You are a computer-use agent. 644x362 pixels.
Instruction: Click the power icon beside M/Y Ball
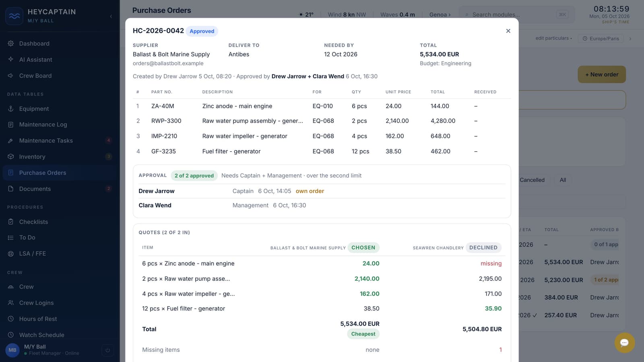[x=107, y=350]
